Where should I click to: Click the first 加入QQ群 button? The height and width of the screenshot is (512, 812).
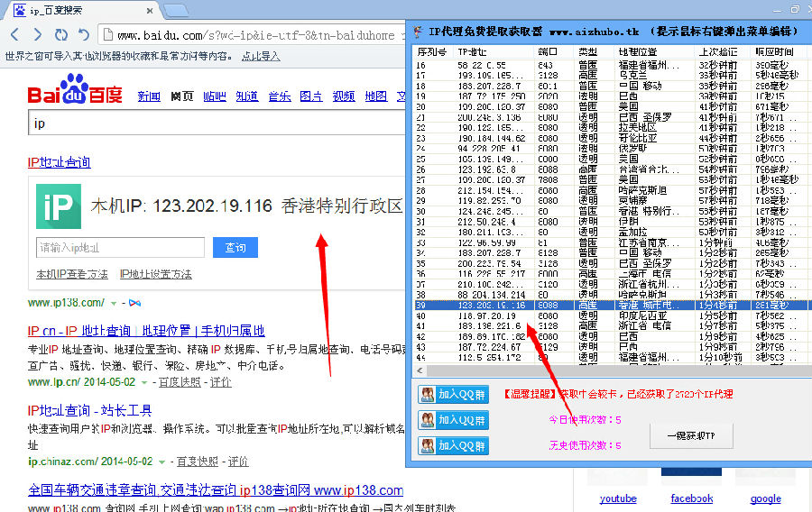coord(455,394)
